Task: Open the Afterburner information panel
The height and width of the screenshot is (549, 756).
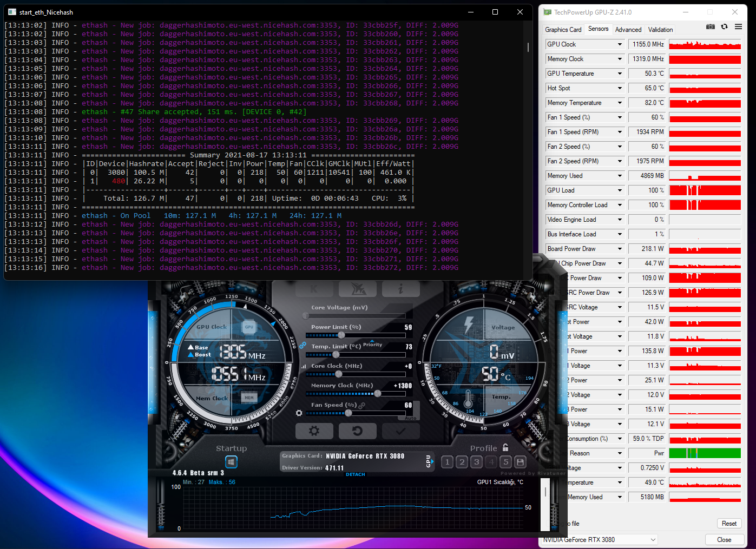Action: (x=401, y=289)
